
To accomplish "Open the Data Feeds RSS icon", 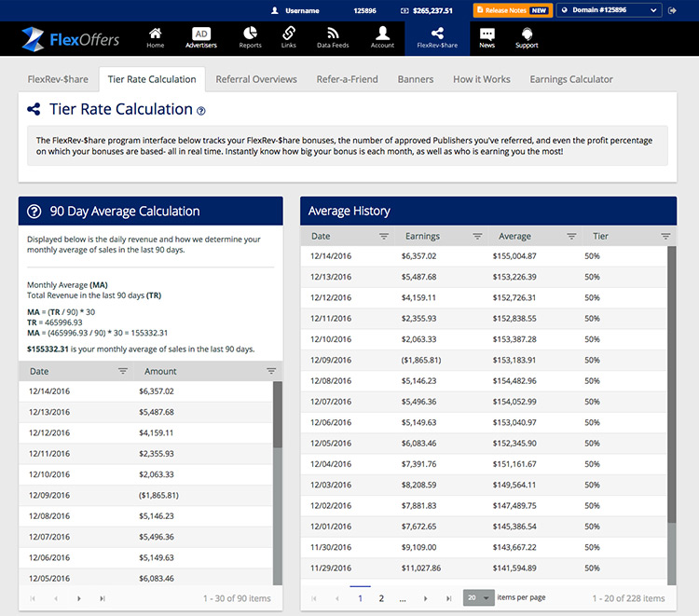I will (x=333, y=34).
